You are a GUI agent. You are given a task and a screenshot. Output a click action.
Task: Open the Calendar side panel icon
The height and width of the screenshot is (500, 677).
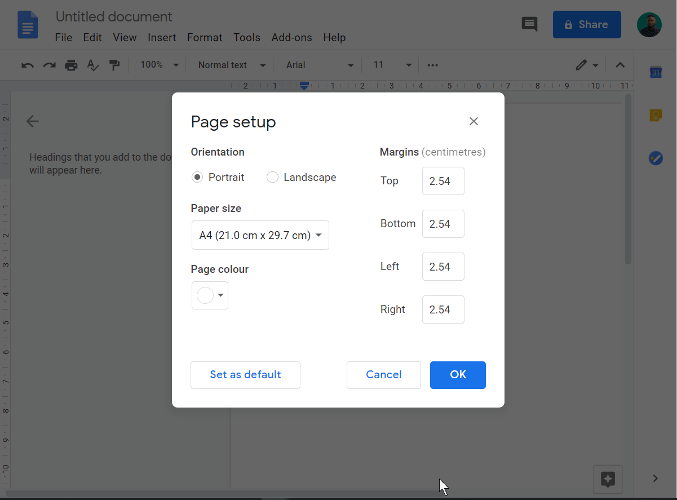[x=656, y=72]
